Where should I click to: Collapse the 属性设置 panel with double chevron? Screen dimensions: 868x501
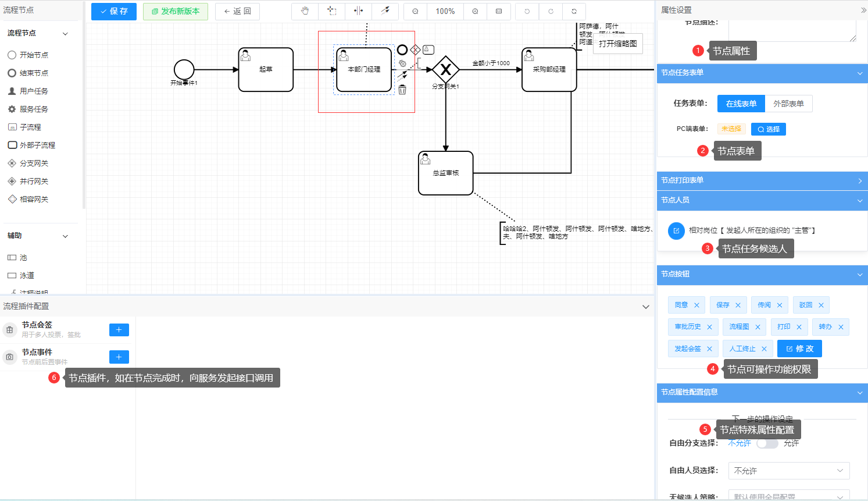(x=863, y=10)
